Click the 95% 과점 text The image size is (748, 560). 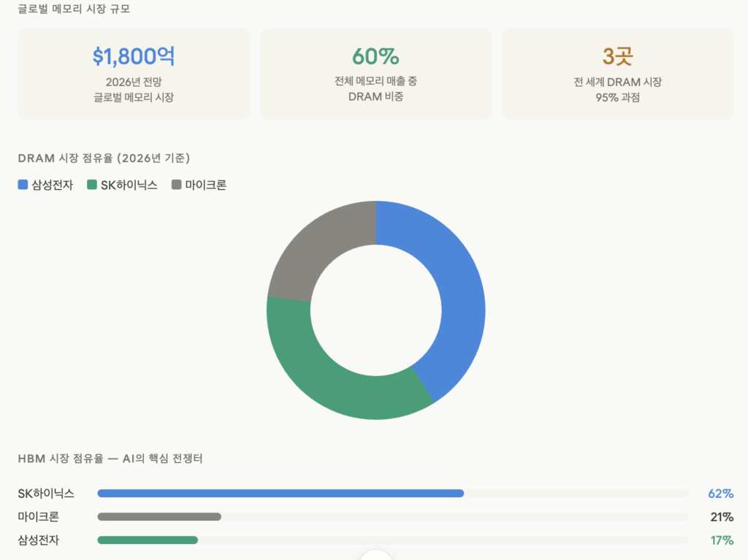[618, 97]
